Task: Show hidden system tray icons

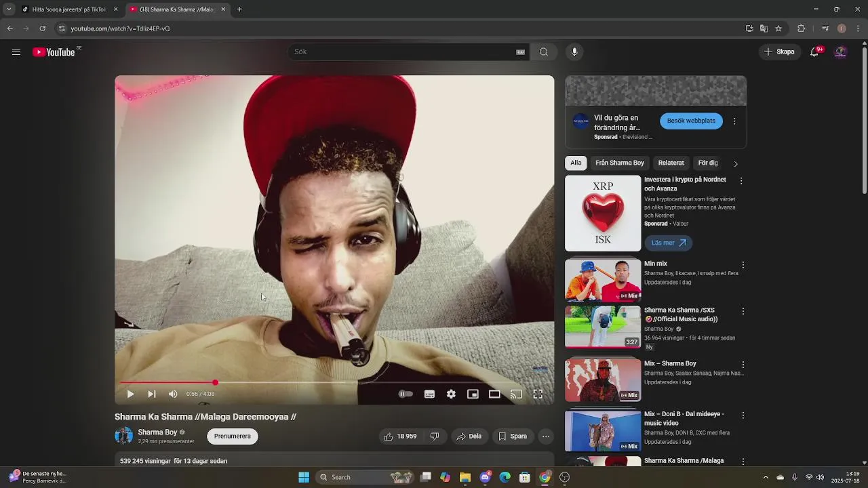Action: 766,477
